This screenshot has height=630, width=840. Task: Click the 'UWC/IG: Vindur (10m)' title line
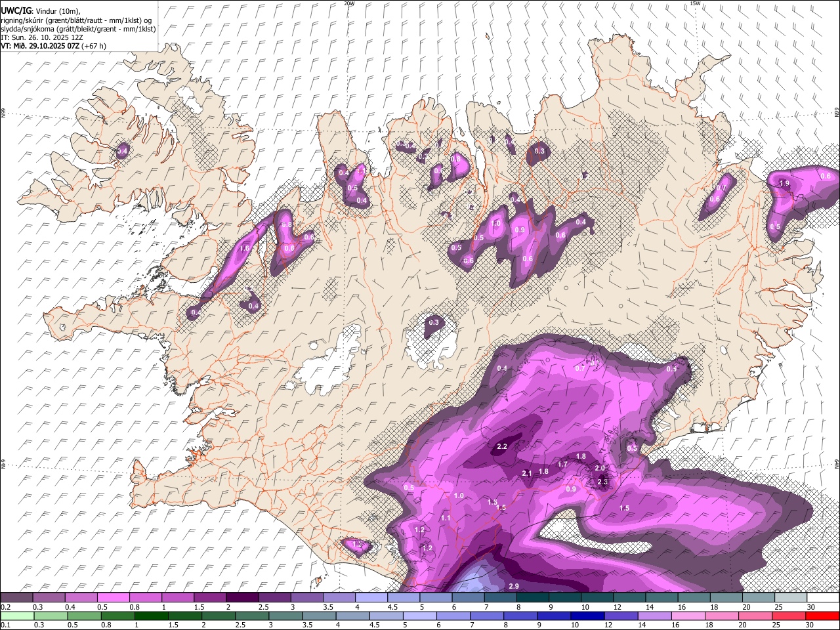point(40,10)
